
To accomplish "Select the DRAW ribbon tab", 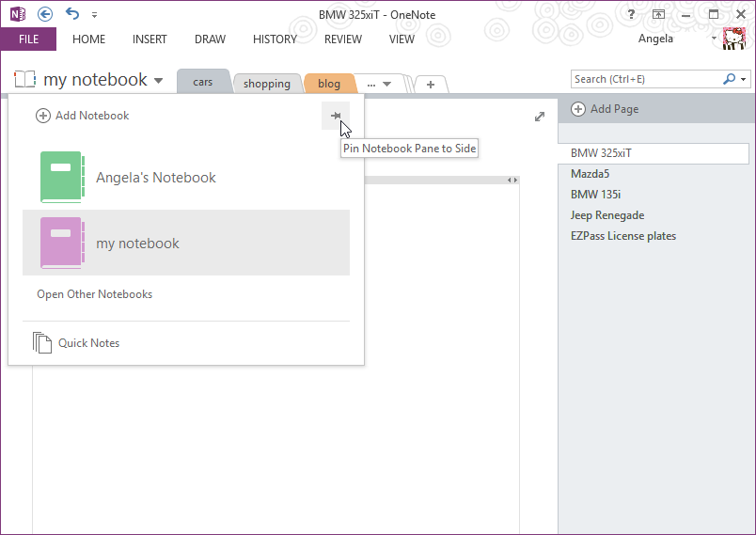I will 210,39.
